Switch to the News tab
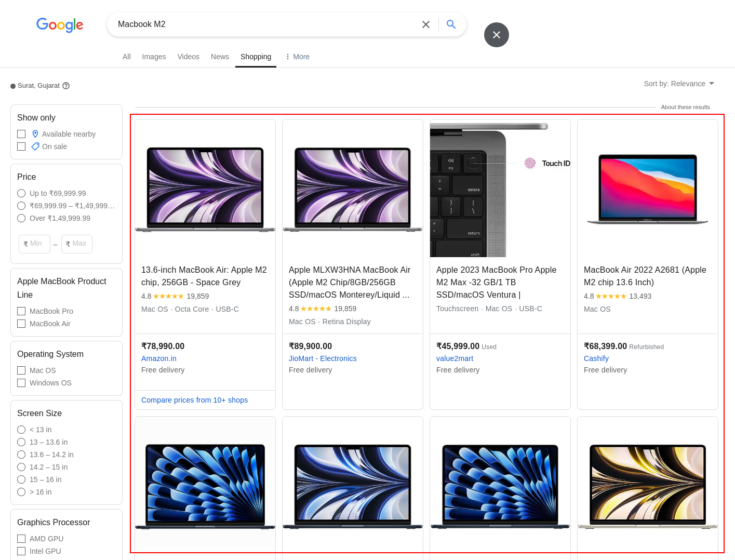Image resolution: width=735 pixels, height=560 pixels. coord(220,57)
